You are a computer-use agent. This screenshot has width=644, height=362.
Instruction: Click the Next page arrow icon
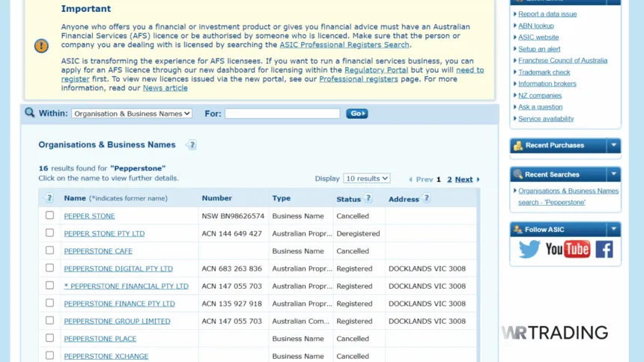coord(478,180)
